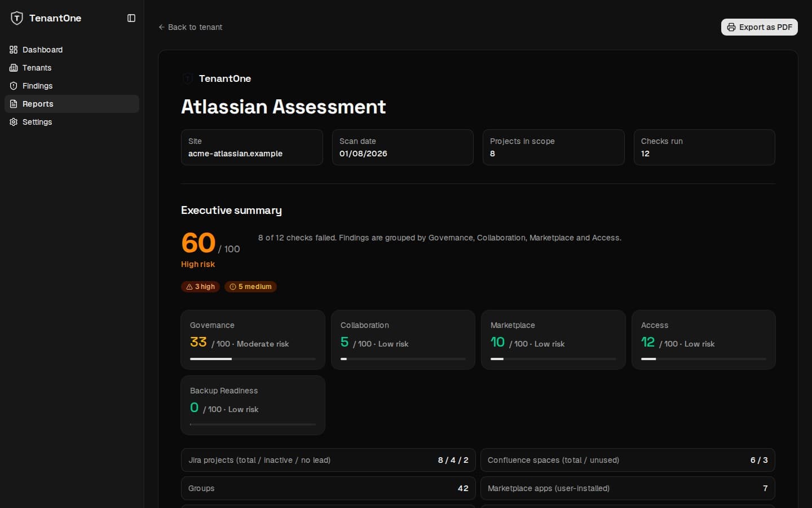
Task: Click the info circle in 5 medium badge
Action: pos(233,287)
